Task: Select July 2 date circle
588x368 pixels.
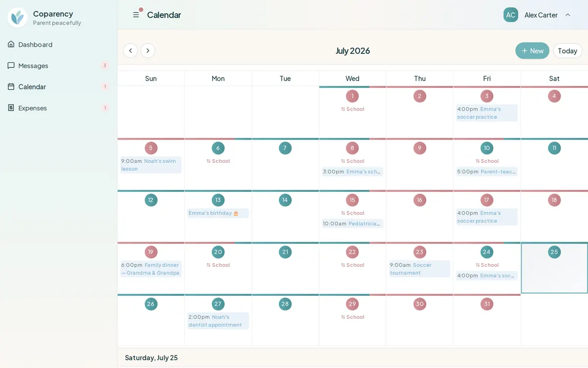Action: pos(419,96)
